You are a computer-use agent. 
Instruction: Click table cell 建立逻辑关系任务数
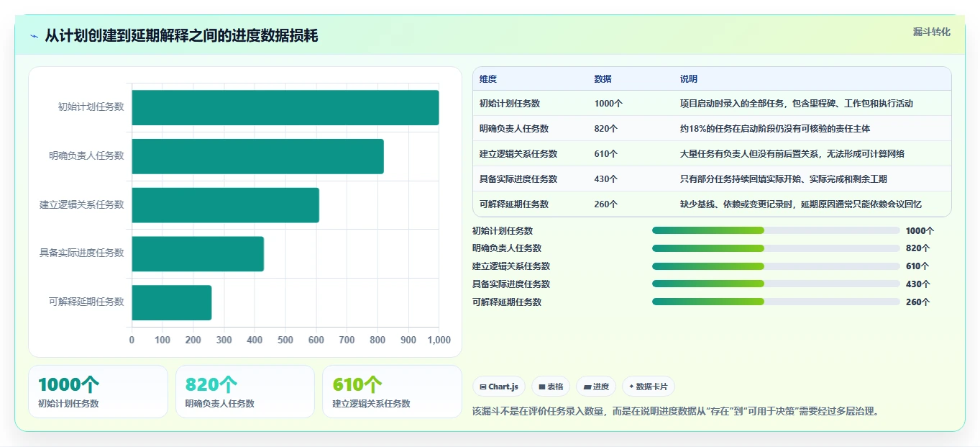point(518,154)
